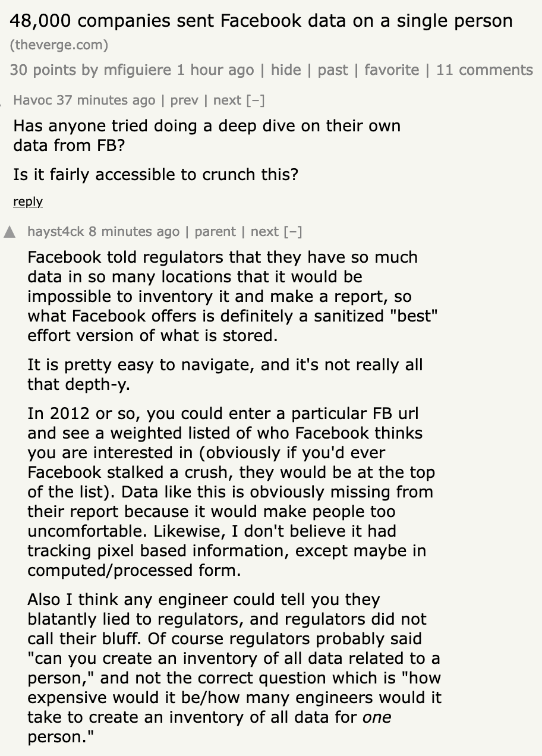Go to parent of hayst4ck's comment
The width and height of the screenshot is (542, 756).
[x=215, y=231]
